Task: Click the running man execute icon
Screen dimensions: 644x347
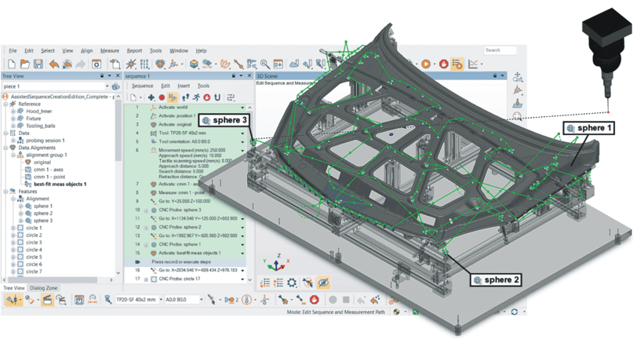Action: click(x=196, y=97)
